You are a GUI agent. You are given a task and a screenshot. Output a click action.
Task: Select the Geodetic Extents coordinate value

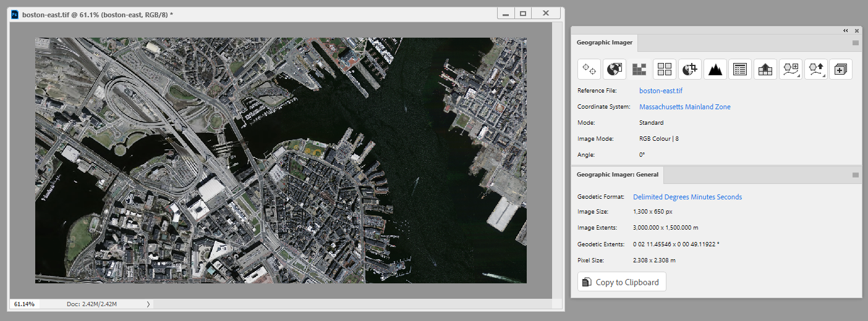click(x=676, y=244)
